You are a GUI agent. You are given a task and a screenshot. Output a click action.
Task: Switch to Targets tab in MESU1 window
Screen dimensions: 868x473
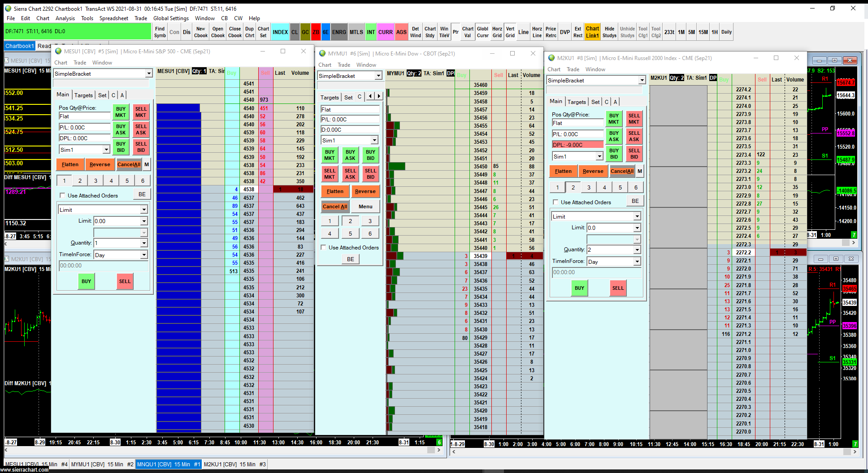pos(83,95)
